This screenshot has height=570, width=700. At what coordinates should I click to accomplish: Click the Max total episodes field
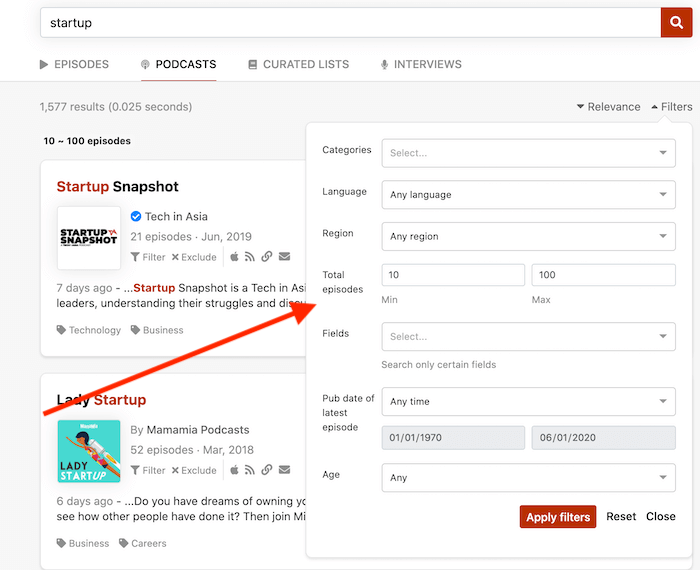pos(603,275)
